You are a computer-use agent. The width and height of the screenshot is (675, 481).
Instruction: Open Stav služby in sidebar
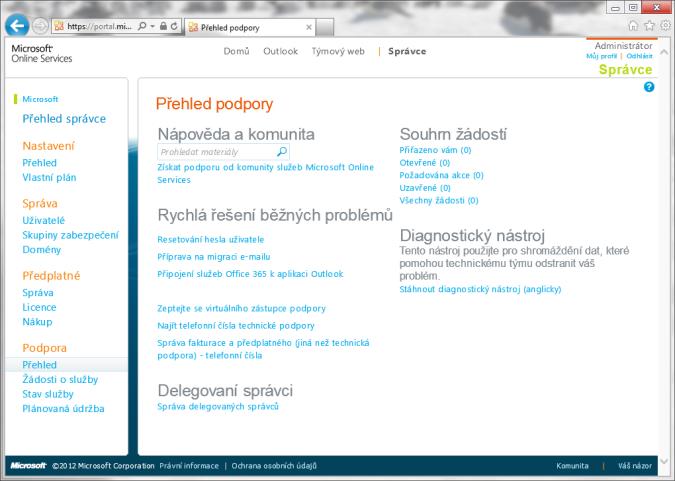pos(48,394)
